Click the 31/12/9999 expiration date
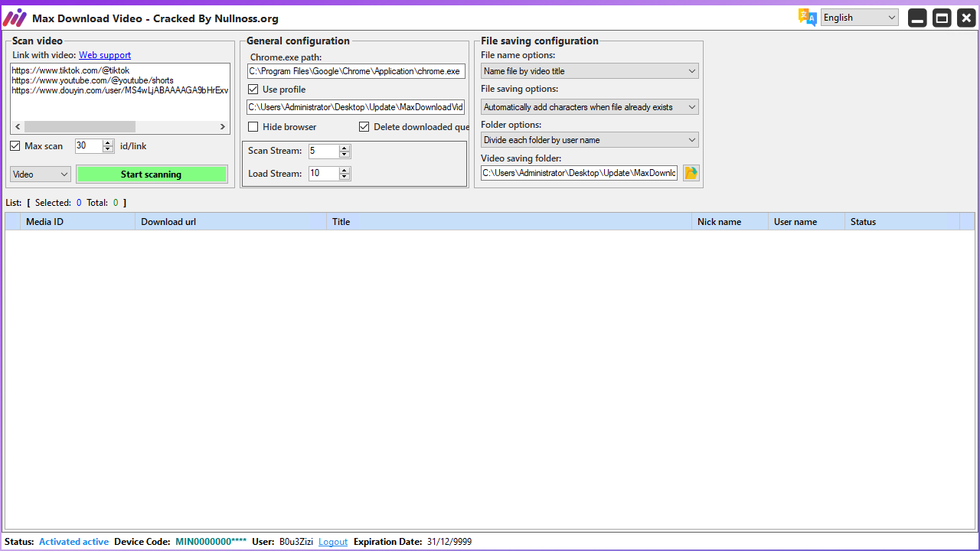 pos(449,542)
